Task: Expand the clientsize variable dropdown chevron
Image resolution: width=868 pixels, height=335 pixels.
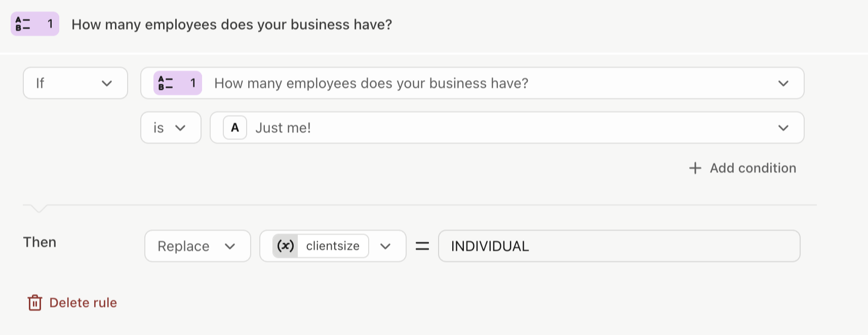Action: (x=385, y=246)
